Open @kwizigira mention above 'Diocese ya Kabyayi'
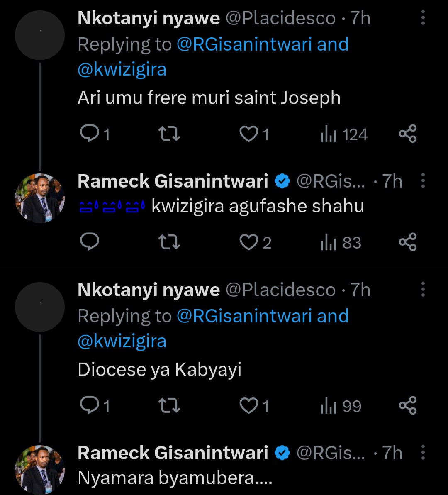The height and width of the screenshot is (495, 448). pyautogui.click(x=122, y=341)
